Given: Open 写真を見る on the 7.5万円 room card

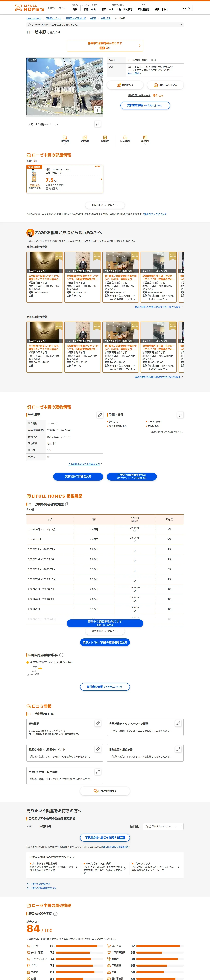Looking at the screenshot, I should tap(35, 185).
